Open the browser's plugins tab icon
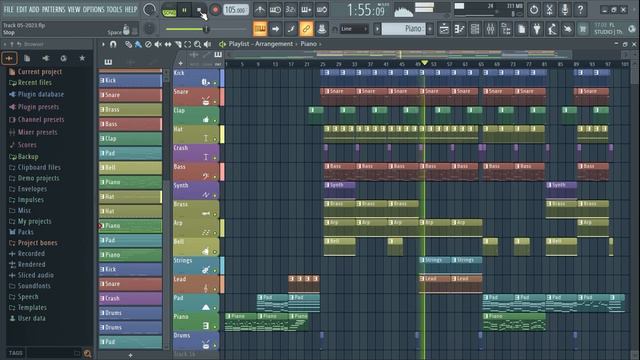Image resolution: width=640 pixels, height=360 pixels. pos(45,58)
